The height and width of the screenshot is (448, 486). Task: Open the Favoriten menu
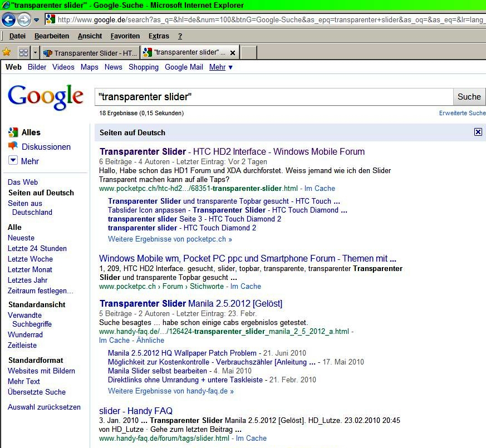(125, 36)
